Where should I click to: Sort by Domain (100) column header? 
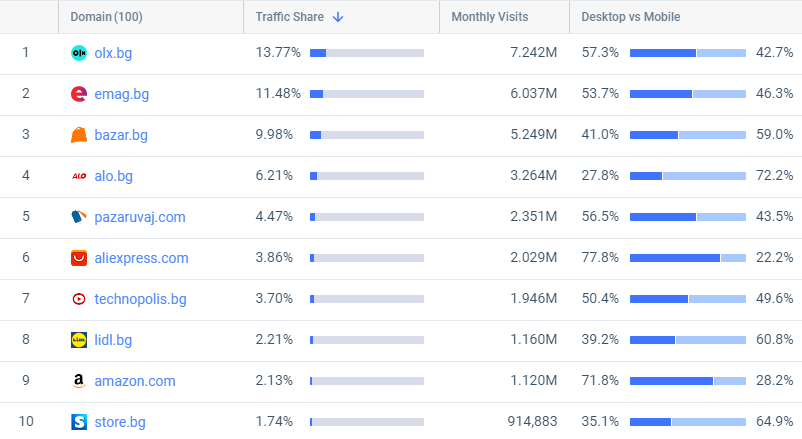point(106,17)
